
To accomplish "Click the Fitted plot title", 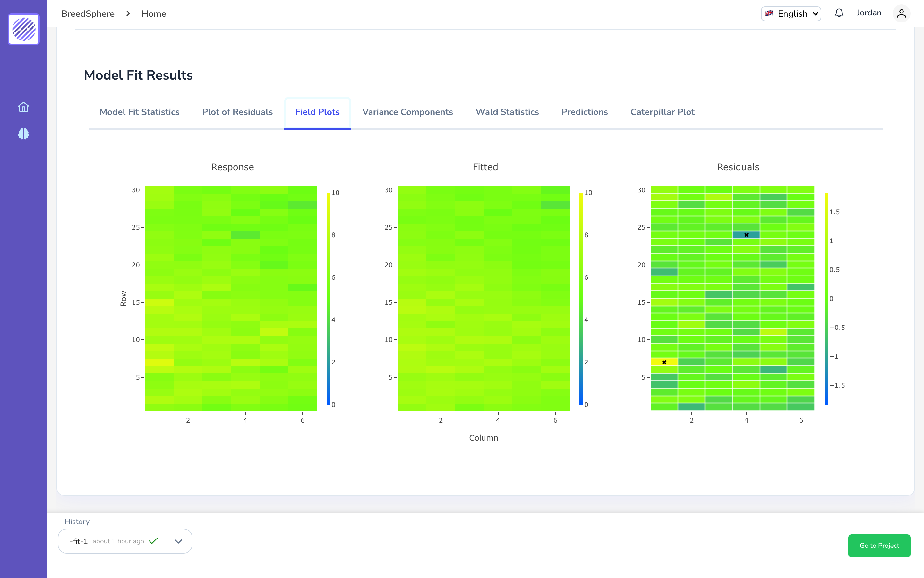I will pyautogui.click(x=485, y=167).
